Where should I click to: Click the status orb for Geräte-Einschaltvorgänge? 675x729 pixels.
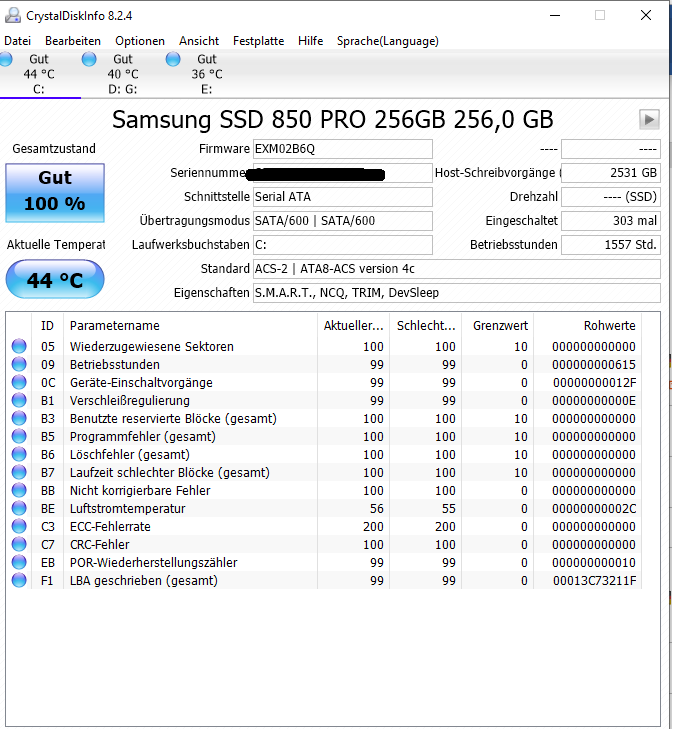tap(19, 382)
